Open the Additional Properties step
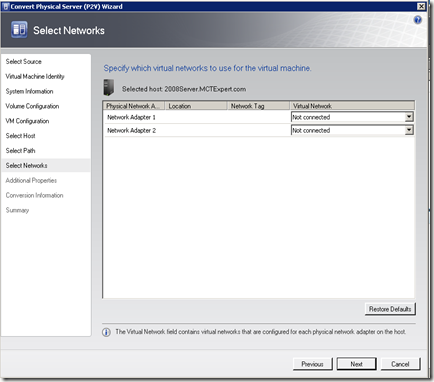The height and width of the screenshot is (382, 434). point(31,180)
